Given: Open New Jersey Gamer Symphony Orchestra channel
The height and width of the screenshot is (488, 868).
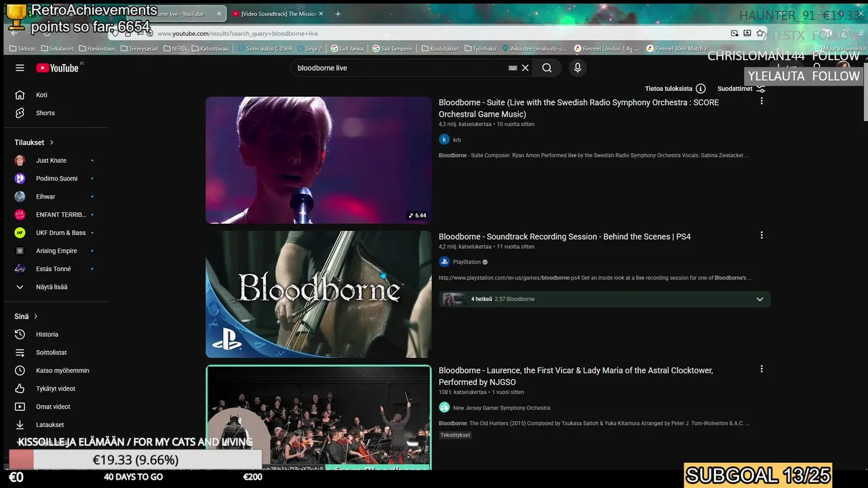Looking at the screenshot, I should point(501,408).
